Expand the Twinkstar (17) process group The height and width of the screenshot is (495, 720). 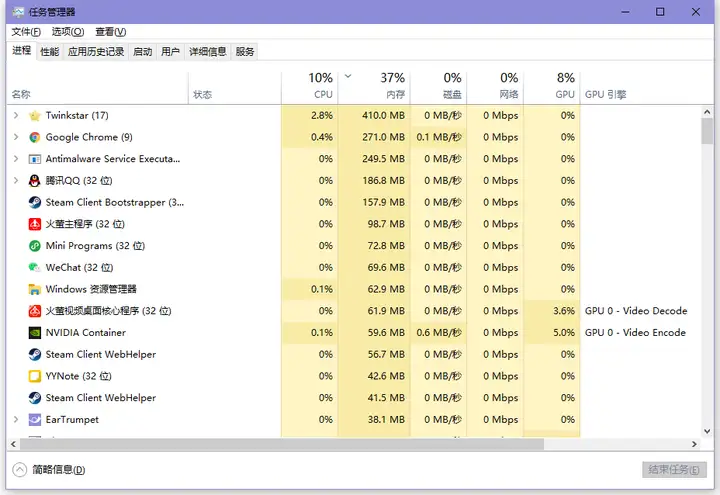click(16, 115)
